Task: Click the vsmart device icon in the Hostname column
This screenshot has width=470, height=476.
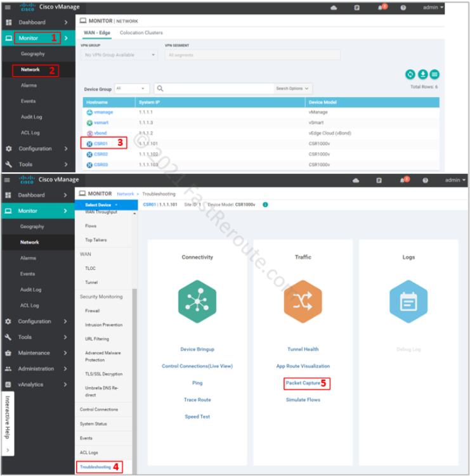Action: pyautogui.click(x=89, y=123)
